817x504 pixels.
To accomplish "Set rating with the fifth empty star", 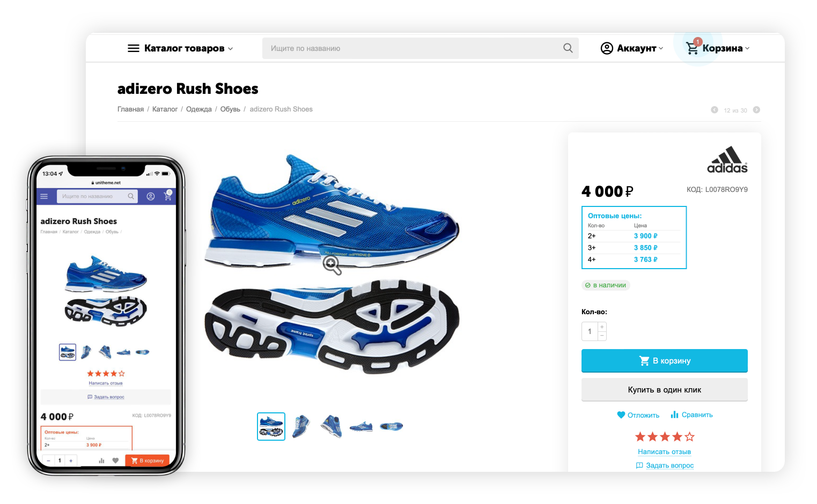I will (x=690, y=437).
